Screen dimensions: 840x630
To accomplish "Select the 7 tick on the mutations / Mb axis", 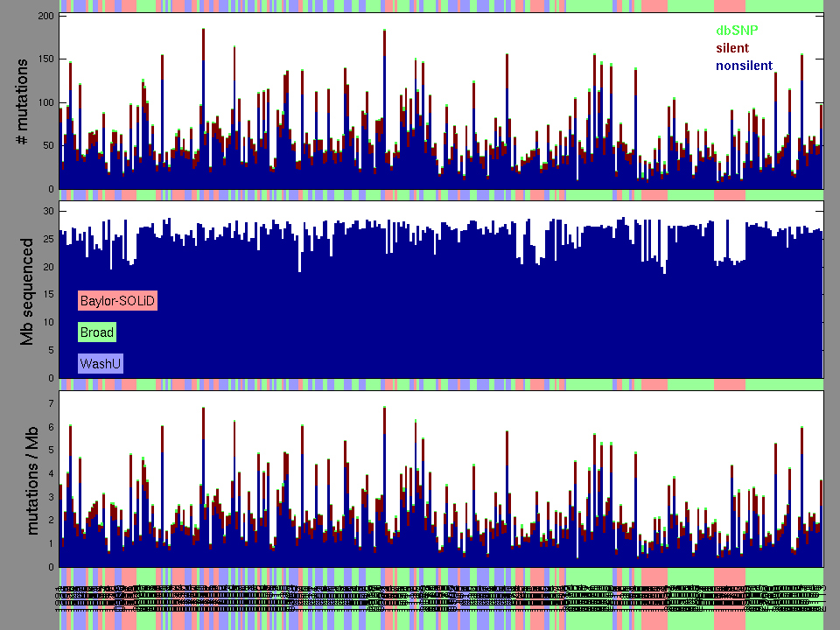I will (52, 404).
